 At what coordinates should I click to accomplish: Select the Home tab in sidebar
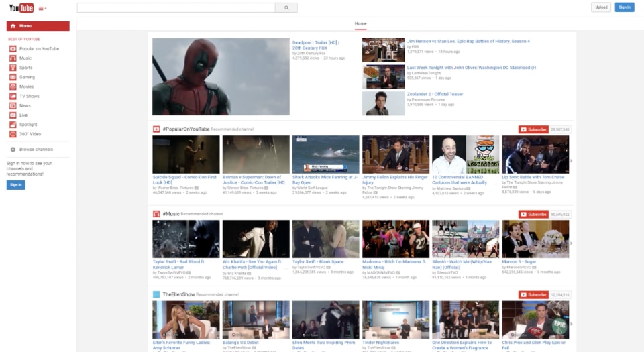click(38, 26)
